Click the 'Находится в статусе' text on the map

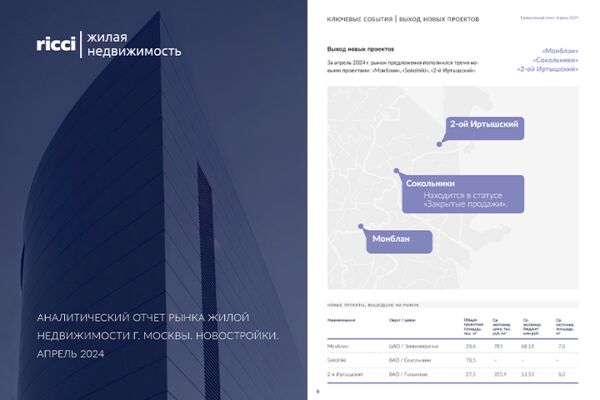[x=463, y=195]
